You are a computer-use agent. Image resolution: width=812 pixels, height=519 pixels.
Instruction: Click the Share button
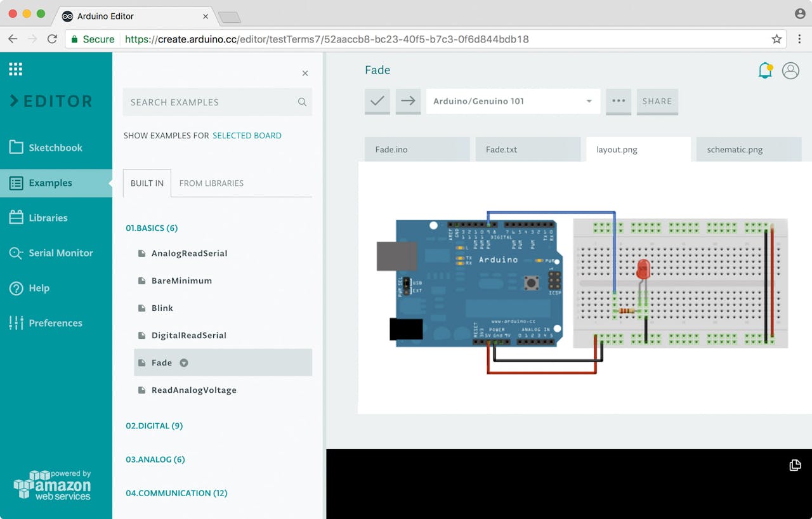click(657, 101)
